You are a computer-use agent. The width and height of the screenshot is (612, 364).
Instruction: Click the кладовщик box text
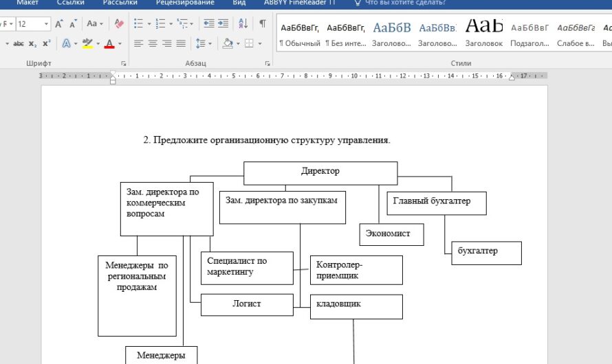[338, 304]
